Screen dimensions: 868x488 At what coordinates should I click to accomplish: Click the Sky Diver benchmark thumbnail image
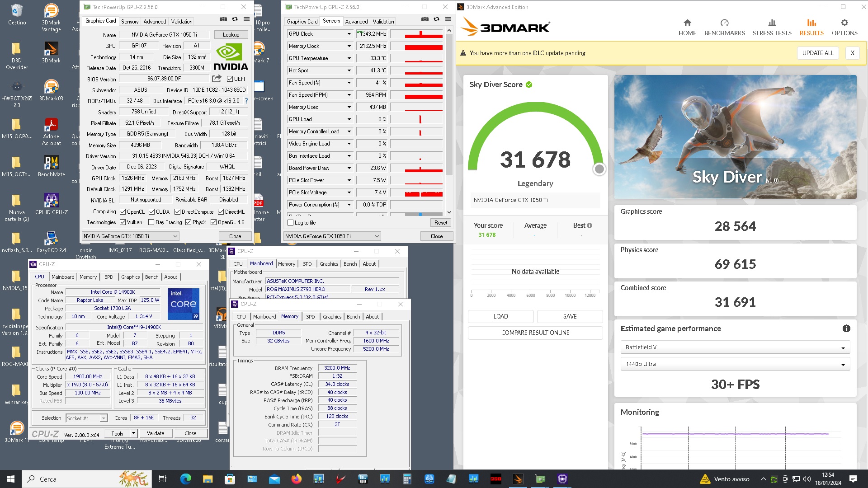tap(735, 137)
